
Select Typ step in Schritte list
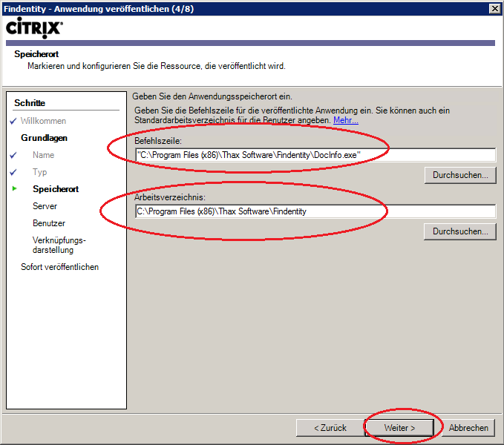40,172
